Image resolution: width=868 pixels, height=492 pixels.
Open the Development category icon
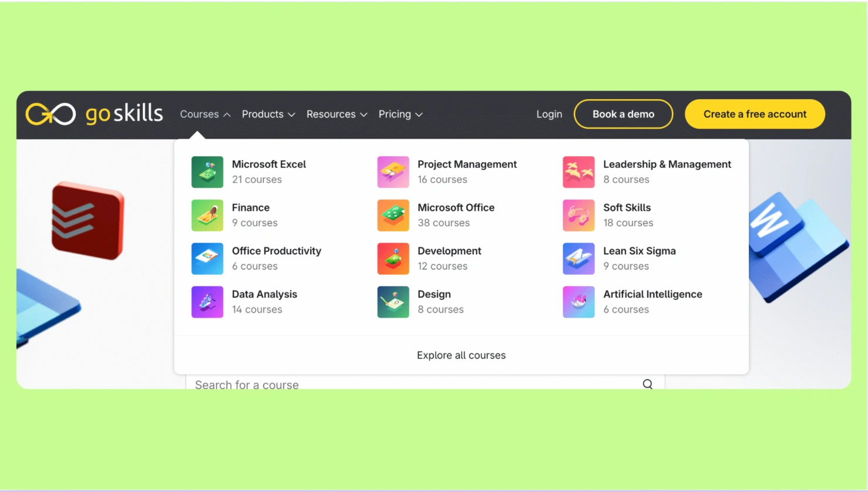click(x=393, y=259)
